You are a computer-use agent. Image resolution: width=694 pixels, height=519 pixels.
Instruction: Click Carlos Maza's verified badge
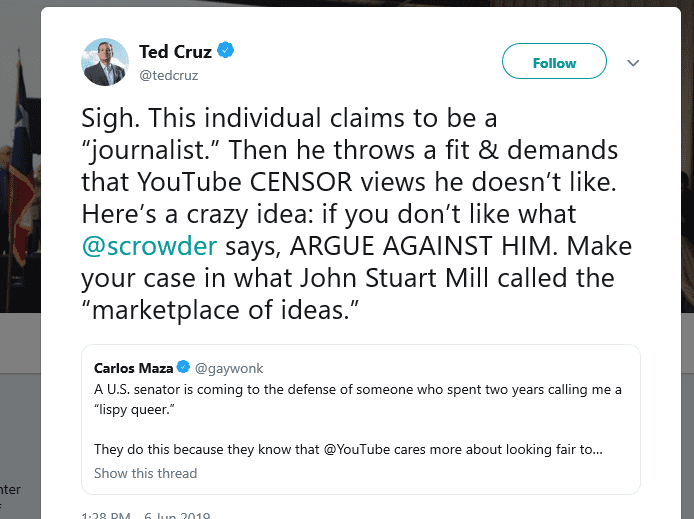(183, 367)
